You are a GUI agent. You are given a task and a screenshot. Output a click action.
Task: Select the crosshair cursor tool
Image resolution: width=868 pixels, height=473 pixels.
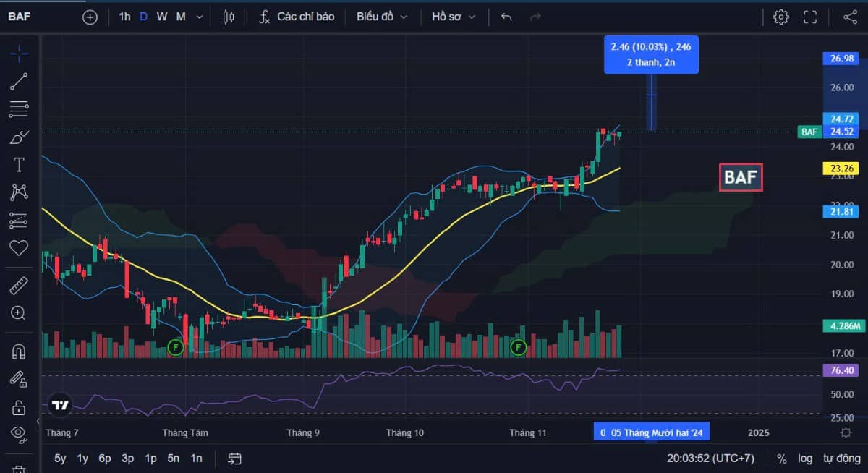point(20,53)
